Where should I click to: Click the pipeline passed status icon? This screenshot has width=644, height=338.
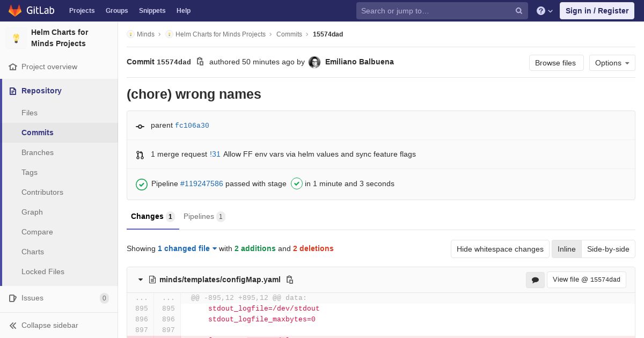click(142, 184)
